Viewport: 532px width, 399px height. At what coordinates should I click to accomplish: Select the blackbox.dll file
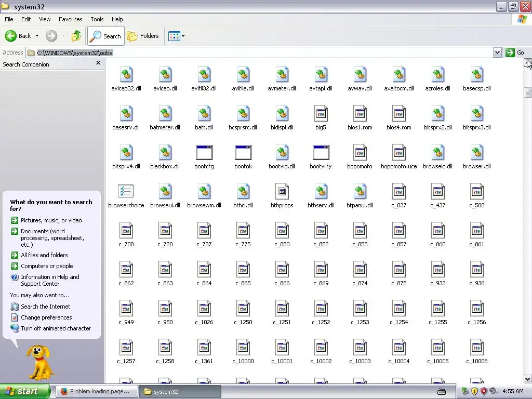coord(165,152)
